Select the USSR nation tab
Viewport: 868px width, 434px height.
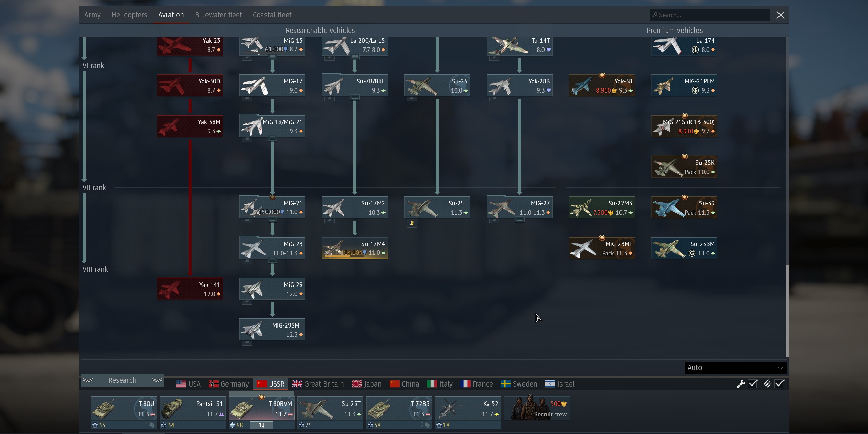click(271, 384)
